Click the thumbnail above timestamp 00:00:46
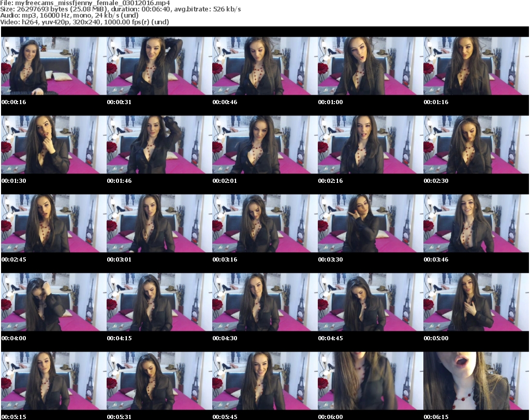Viewport: 530px width, 420px height. [x=264, y=66]
